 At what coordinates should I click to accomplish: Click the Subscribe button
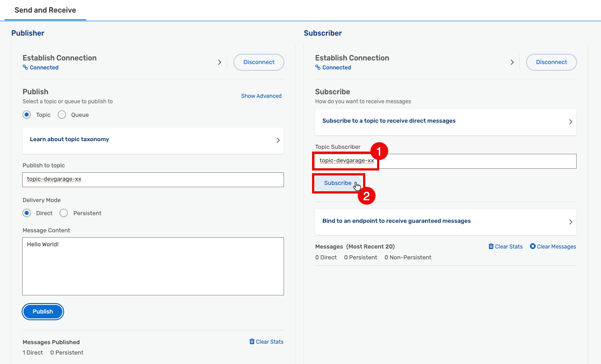[338, 183]
